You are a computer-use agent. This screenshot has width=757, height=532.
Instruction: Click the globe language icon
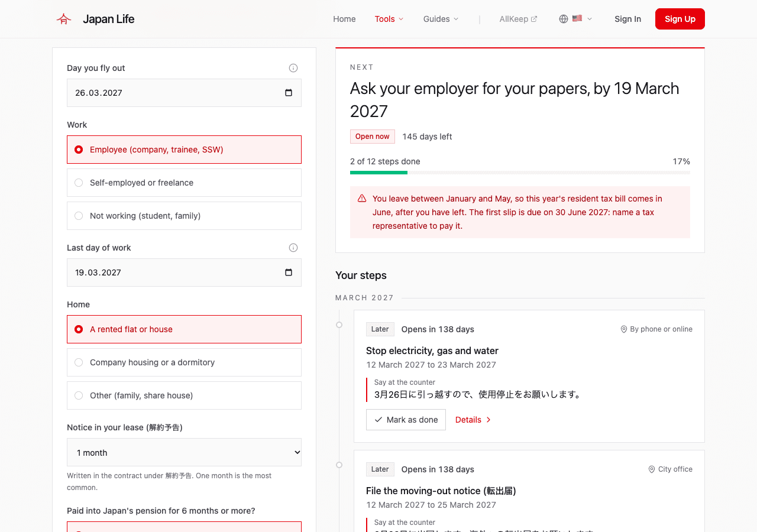[564, 19]
